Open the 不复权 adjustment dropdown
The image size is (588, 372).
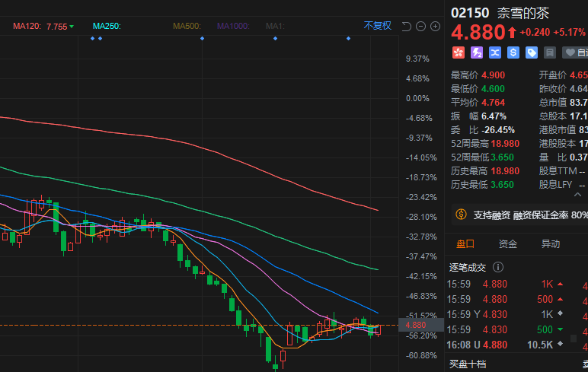(378, 25)
